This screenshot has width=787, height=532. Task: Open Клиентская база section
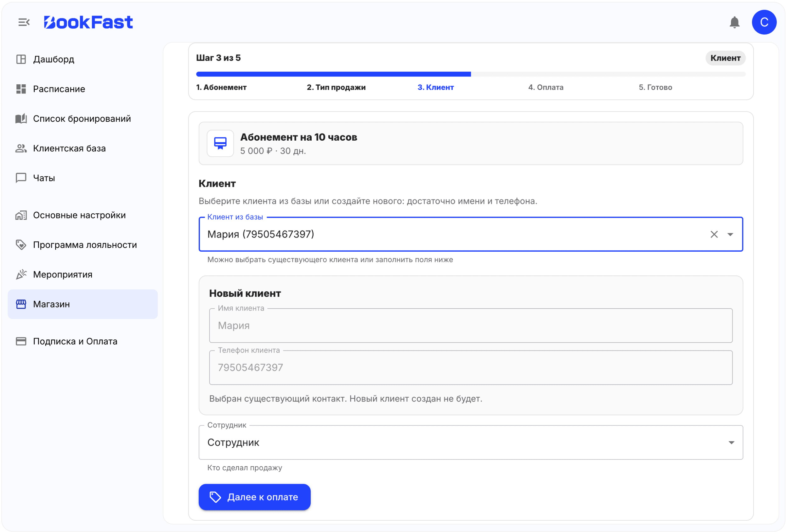coord(82,148)
